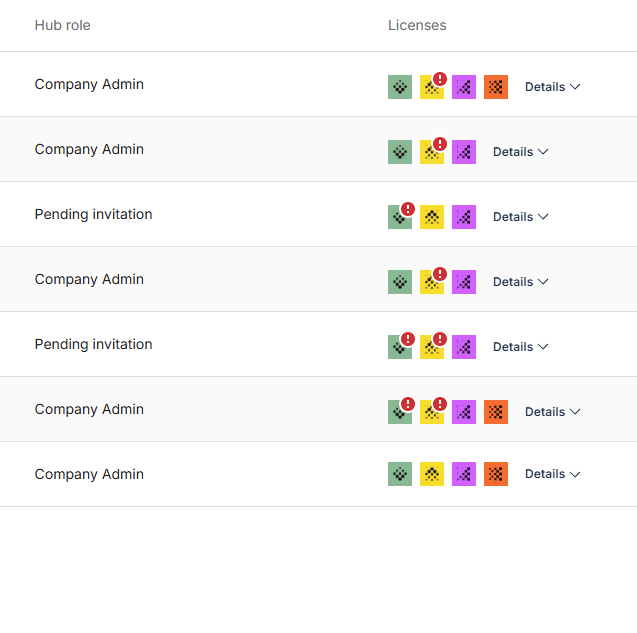The height and width of the screenshot is (633, 637).
Task: Select fourth row's yellow license icon with alert
Action: [x=432, y=282]
